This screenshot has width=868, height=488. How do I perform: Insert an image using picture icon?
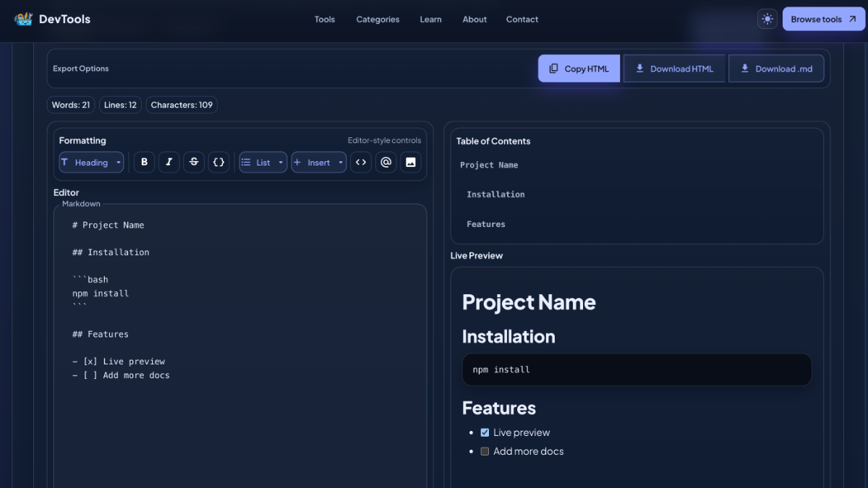411,162
